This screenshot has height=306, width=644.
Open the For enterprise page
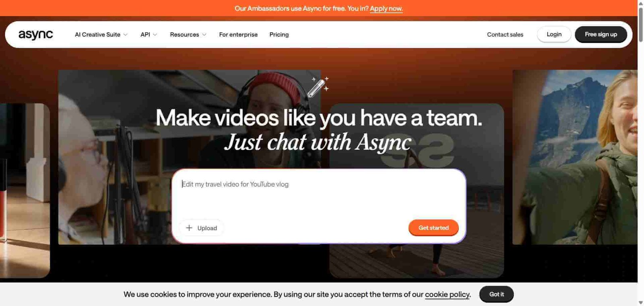(238, 35)
